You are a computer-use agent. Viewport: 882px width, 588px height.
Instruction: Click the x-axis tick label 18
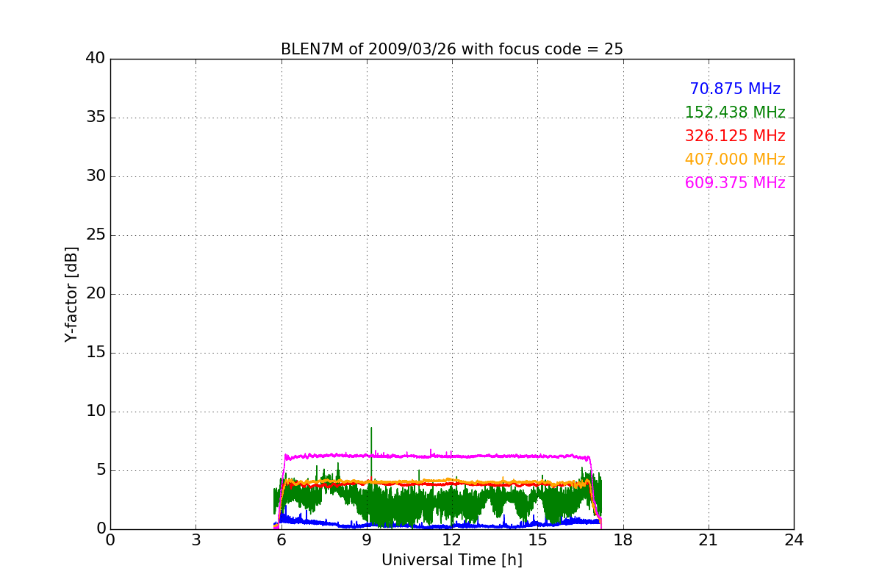click(x=623, y=540)
